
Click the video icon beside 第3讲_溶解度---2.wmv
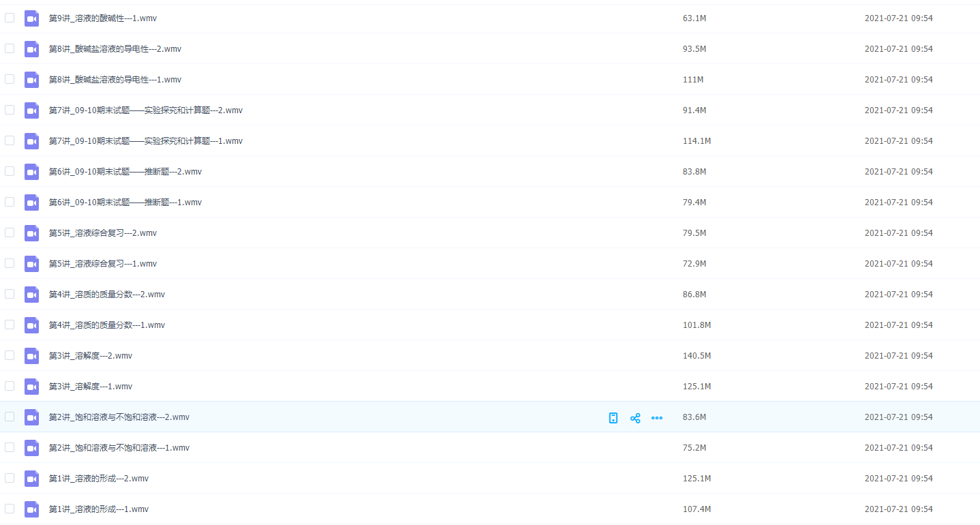point(31,356)
